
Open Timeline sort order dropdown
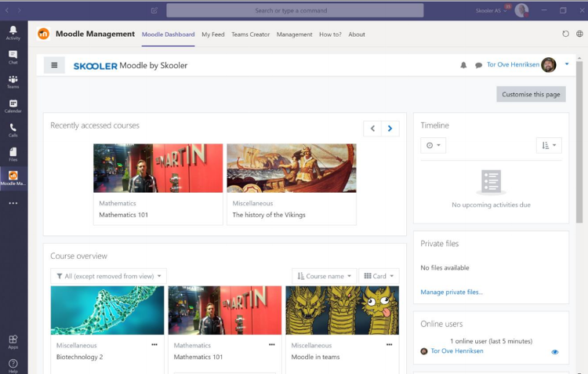pyautogui.click(x=549, y=145)
